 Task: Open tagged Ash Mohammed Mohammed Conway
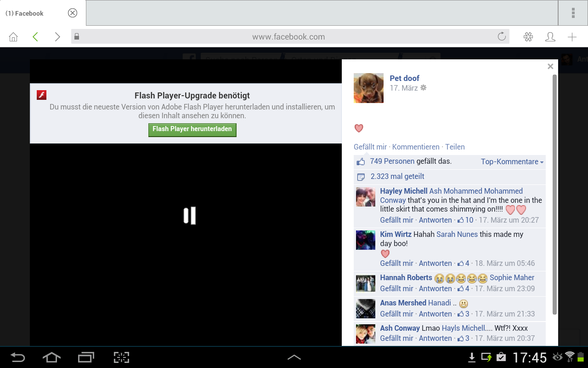[x=452, y=195]
